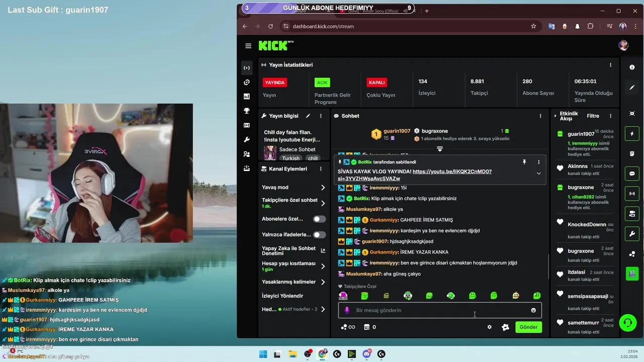
Task: Open the Filtre activity filter
Action: pos(593,116)
